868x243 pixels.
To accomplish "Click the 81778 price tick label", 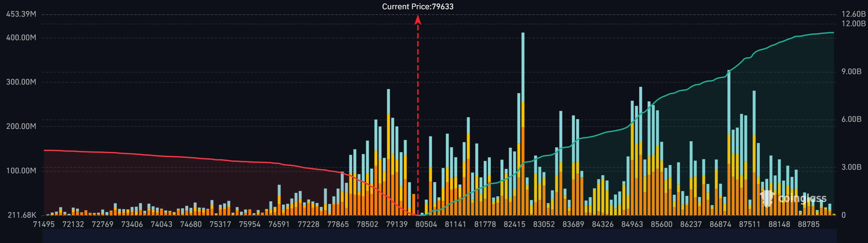I will point(485,225).
